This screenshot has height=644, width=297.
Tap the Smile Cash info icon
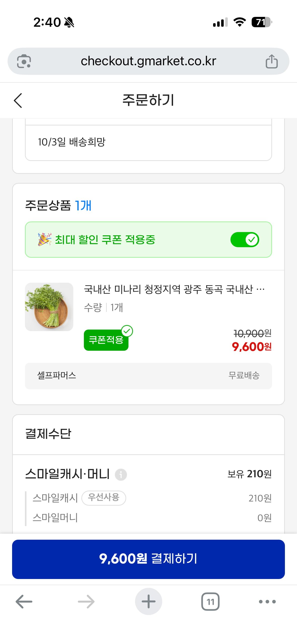[x=121, y=474]
